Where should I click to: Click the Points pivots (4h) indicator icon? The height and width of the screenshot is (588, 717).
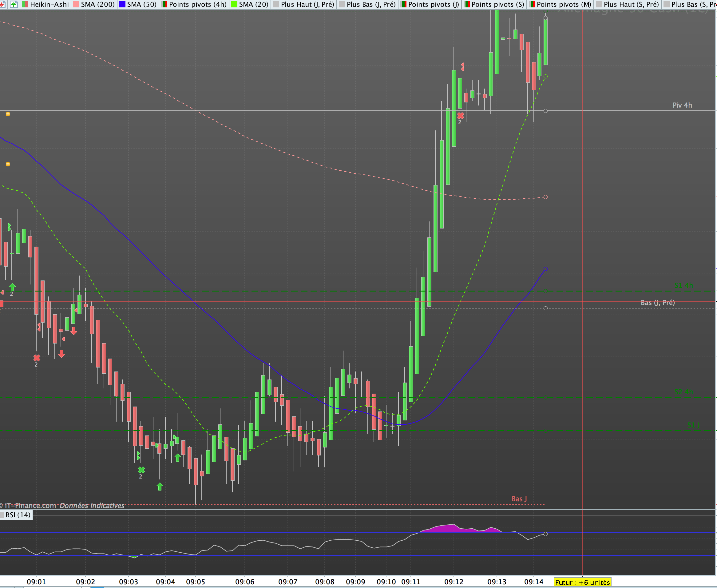[x=164, y=4]
